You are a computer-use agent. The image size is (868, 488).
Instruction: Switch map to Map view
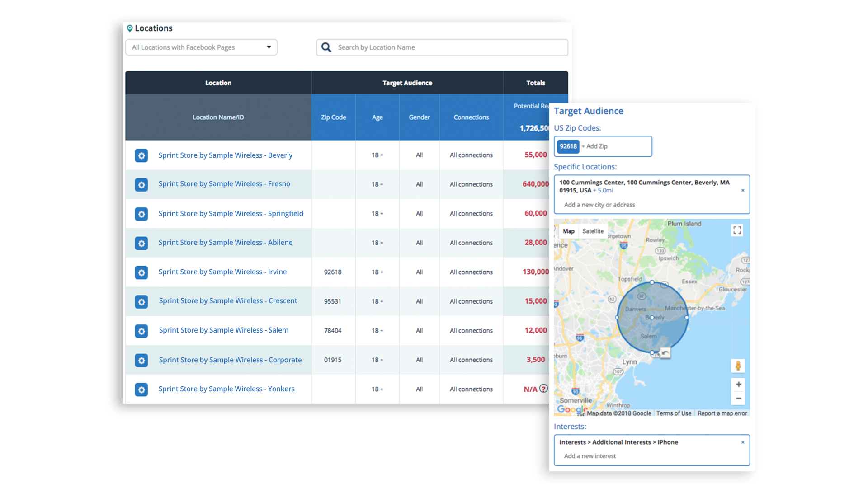(x=569, y=231)
